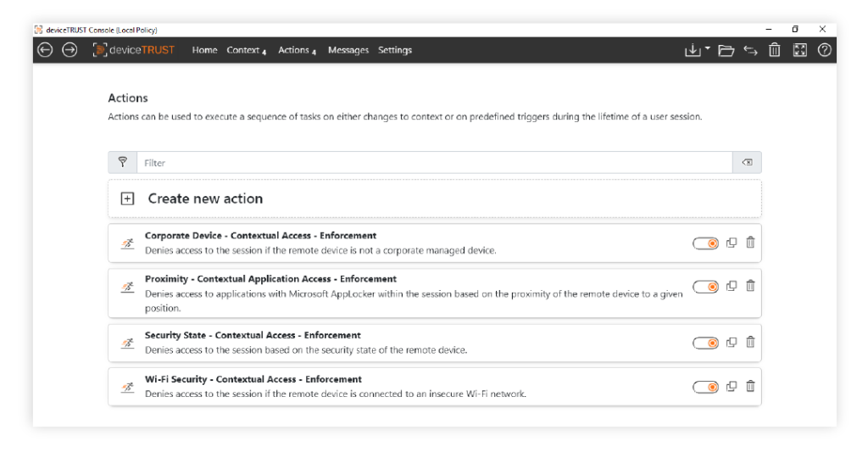Screen dimensions: 868x458
Task: Duplicate the Corporate Device action
Action: click(x=732, y=243)
